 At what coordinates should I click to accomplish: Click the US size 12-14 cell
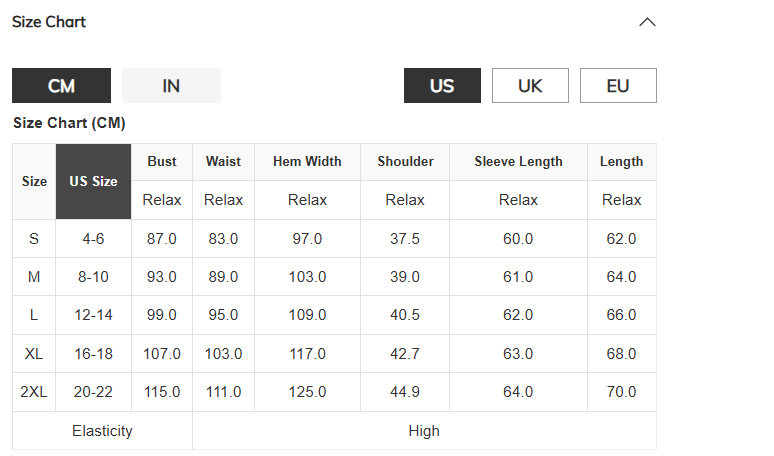click(93, 315)
